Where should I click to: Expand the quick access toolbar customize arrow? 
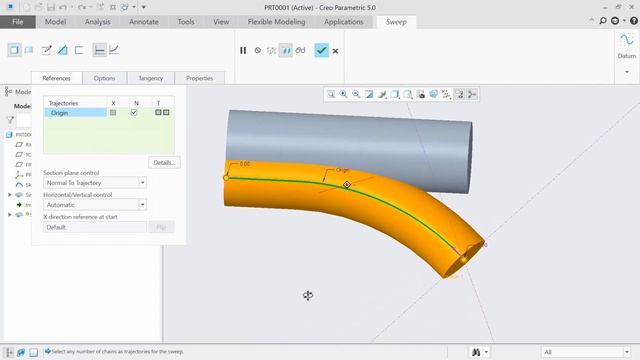tap(144, 7)
